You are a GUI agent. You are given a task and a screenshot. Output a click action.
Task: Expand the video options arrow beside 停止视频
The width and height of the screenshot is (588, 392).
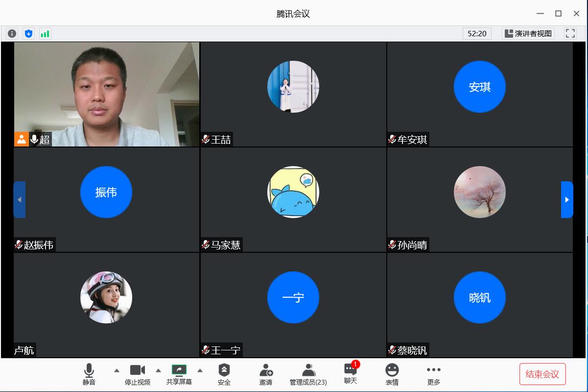[x=158, y=370]
